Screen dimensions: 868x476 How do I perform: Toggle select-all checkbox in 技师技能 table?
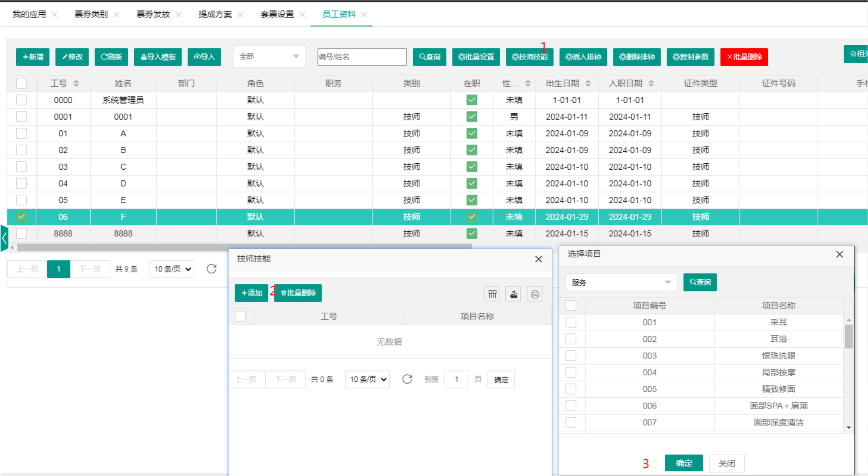240,316
